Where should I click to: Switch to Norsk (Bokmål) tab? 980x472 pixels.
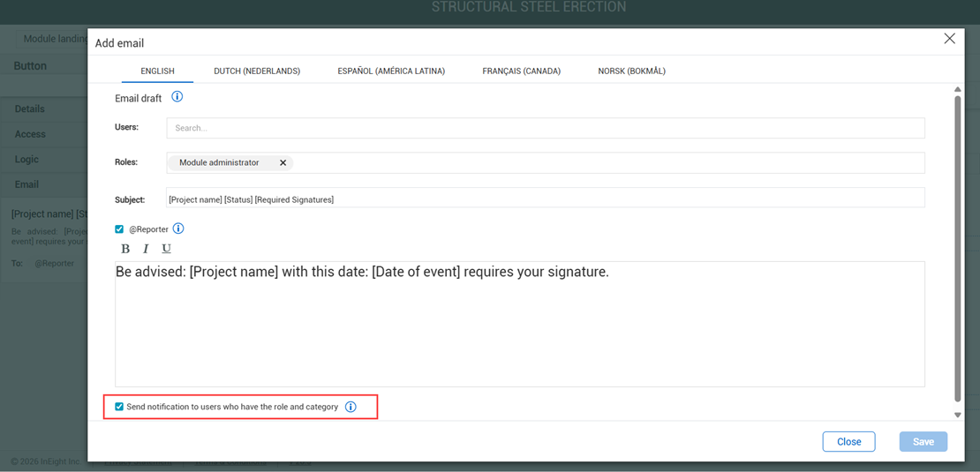coord(631,71)
